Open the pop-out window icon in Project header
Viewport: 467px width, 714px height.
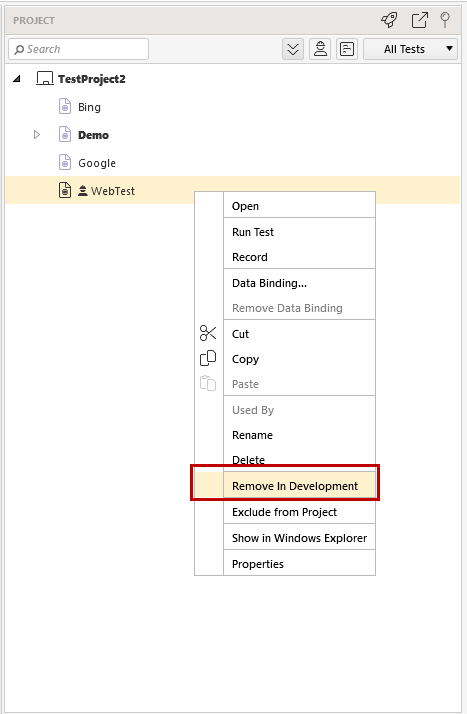tap(419, 20)
